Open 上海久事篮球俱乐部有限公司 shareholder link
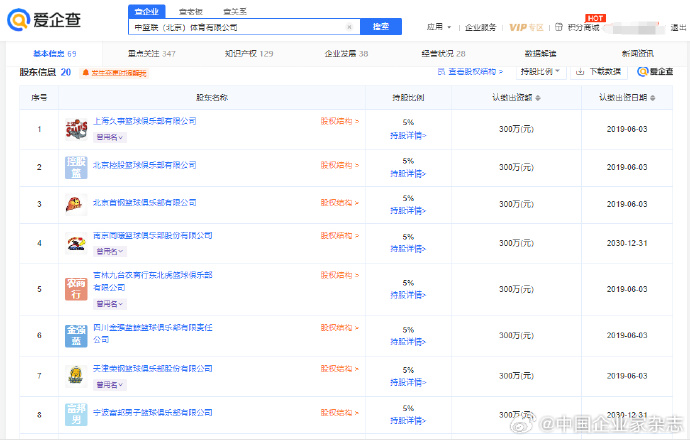Screen dimensions: 690x440 point(144,121)
